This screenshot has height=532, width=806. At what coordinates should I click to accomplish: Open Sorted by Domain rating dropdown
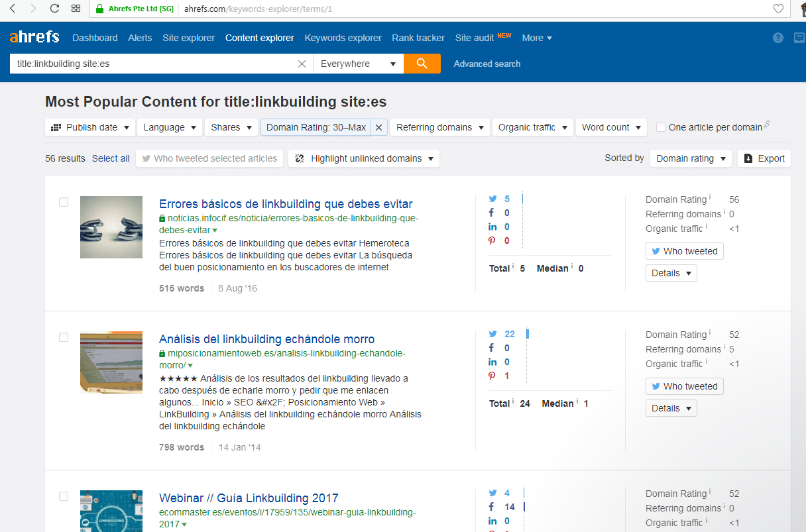pyautogui.click(x=691, y=158)
